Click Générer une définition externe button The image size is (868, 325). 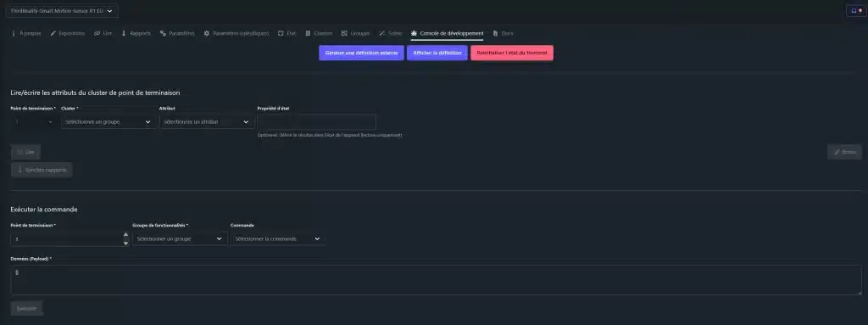tap(361, 53)
